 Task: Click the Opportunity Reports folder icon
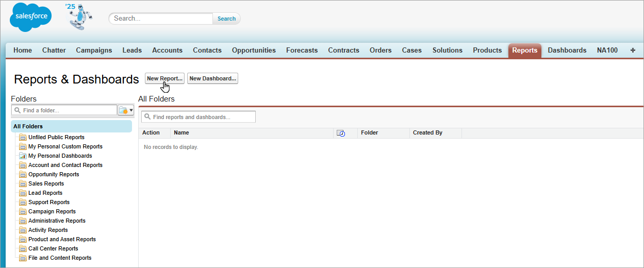23,175
